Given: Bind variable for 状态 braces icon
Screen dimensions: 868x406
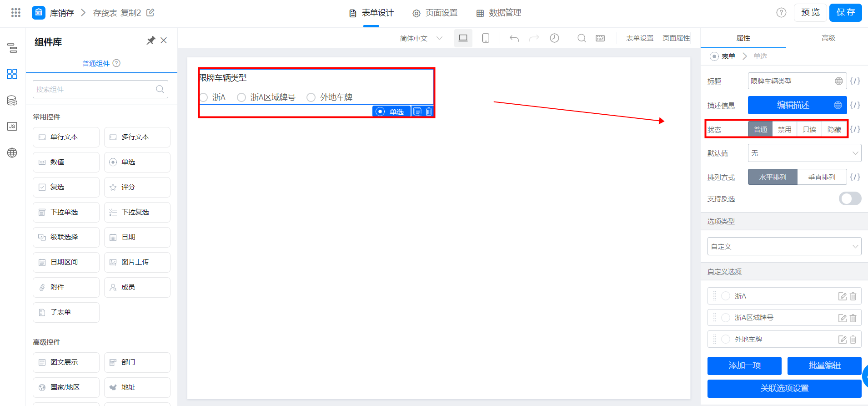Looking at the screenshot, I should (x=855, y=129).
